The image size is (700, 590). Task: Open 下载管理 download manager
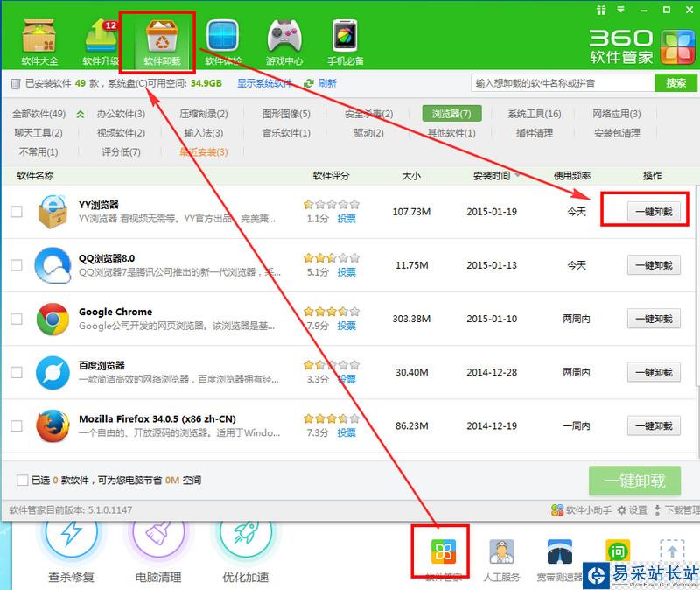[676, 510]
